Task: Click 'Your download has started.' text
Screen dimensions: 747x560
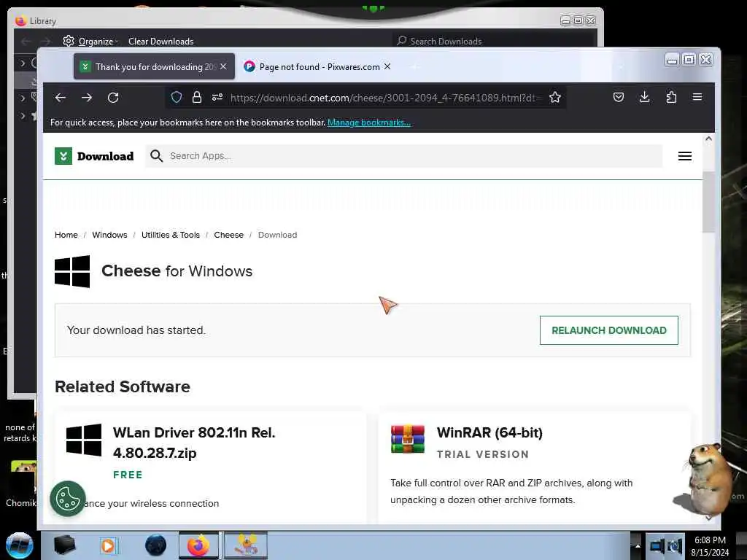Action: [136, 330]
